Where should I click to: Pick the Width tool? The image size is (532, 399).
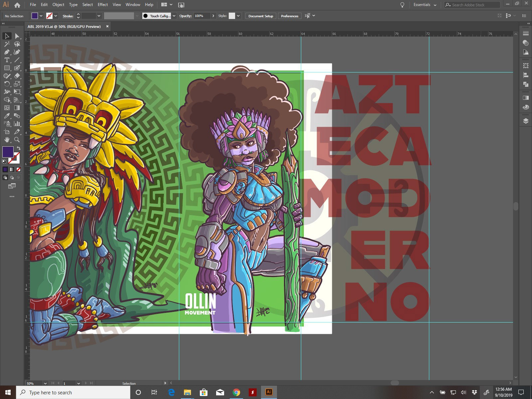7,92
